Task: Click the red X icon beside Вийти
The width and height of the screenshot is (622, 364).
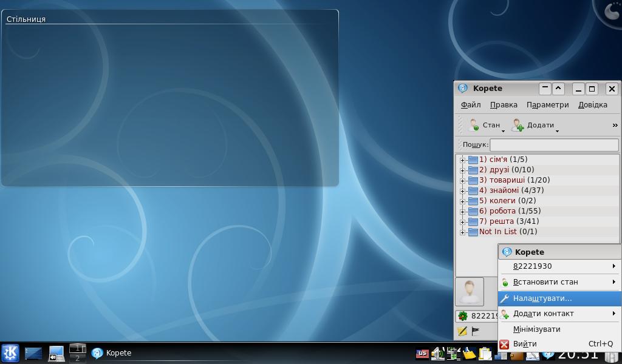Action: (x=504, y=344)
